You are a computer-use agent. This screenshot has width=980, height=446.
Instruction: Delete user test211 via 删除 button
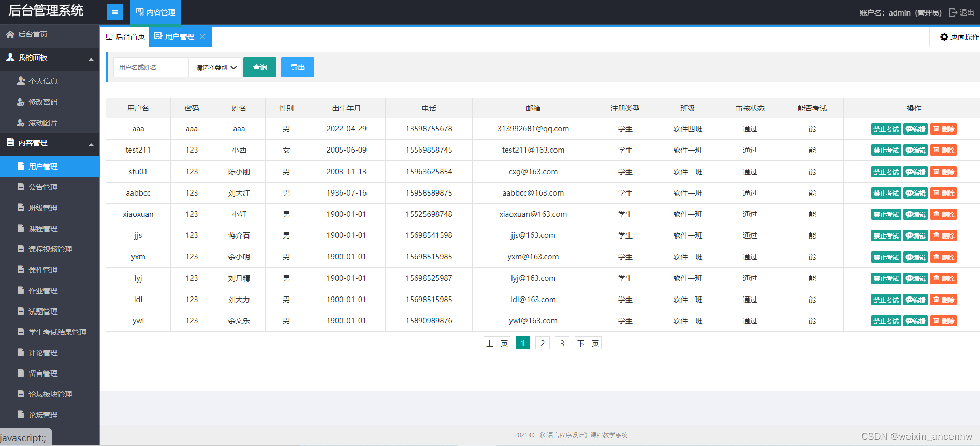click(944, 151)
